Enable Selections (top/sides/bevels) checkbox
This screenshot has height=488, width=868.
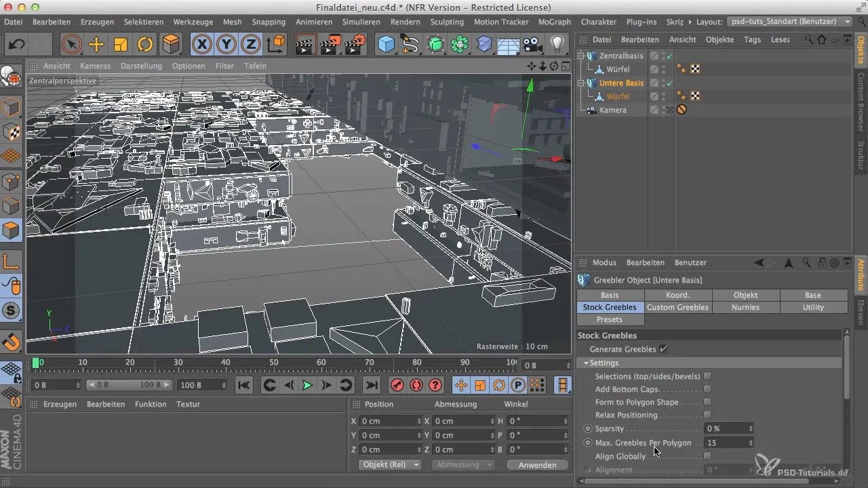tap(707, 376)
